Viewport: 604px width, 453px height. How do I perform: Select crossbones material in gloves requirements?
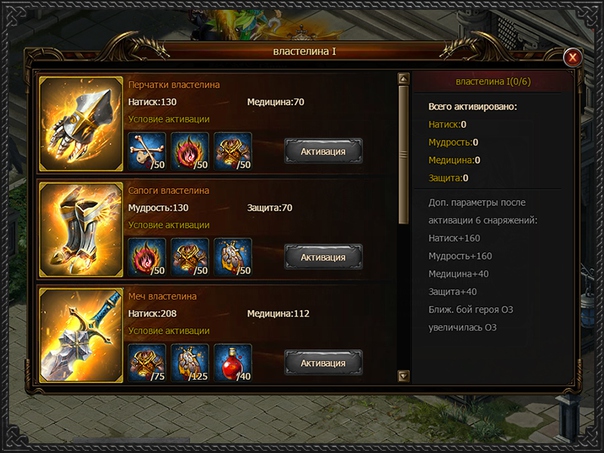[x=147, y=151]
